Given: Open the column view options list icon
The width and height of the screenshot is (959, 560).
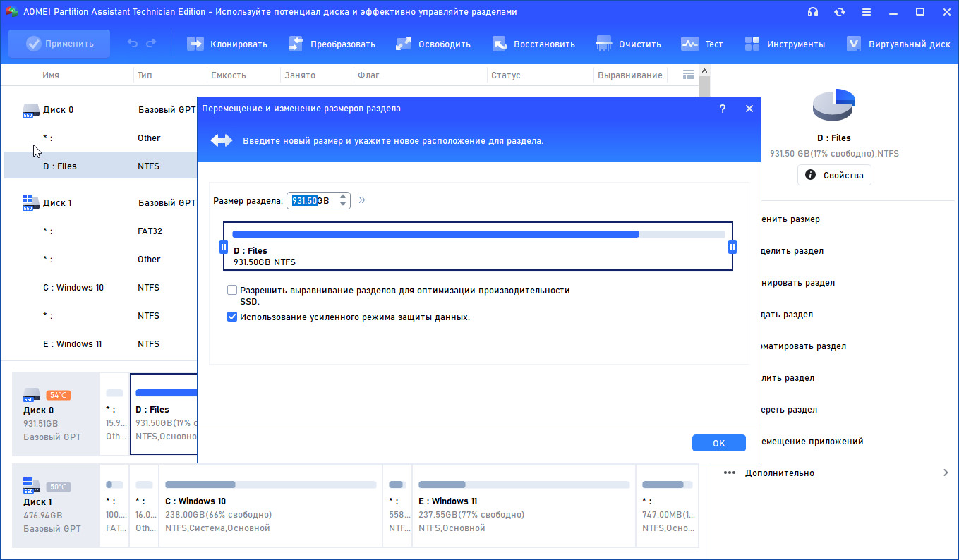Looking at the screenshot, I should [689, 75].
